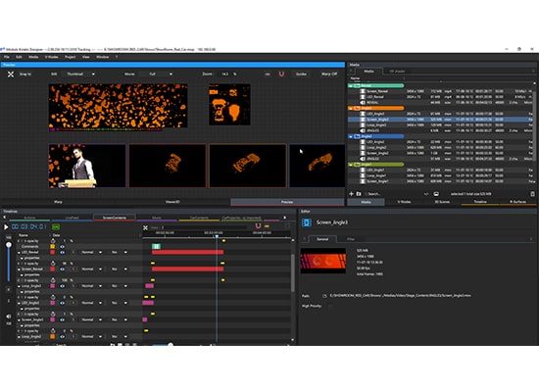Toggle visibility eye of the Screen_Jingle3 layer
Viewport: 539px width, 392px height.
tap(62, 319)
